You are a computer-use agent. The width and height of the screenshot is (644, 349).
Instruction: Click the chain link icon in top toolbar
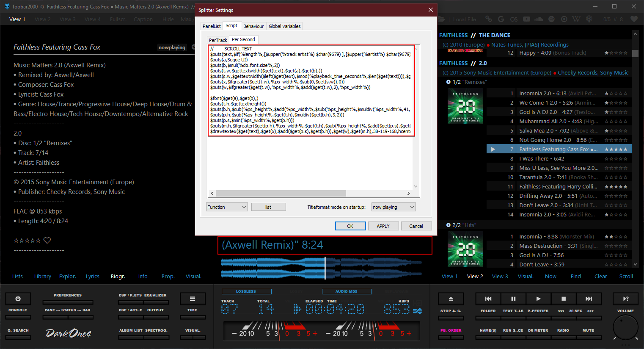coord(489,19)
